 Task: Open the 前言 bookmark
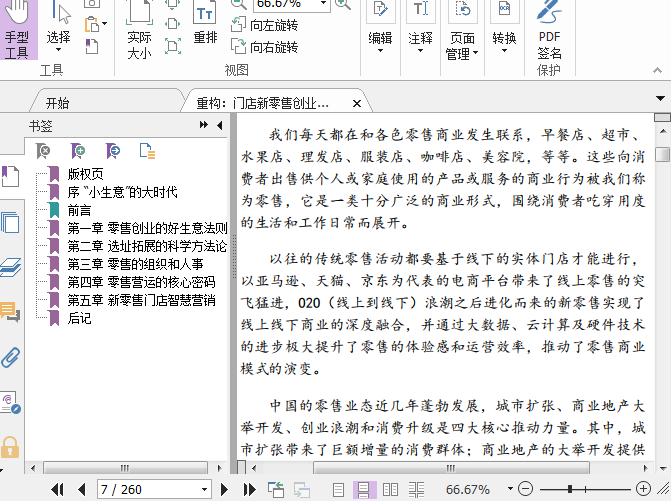click(79, 210)
